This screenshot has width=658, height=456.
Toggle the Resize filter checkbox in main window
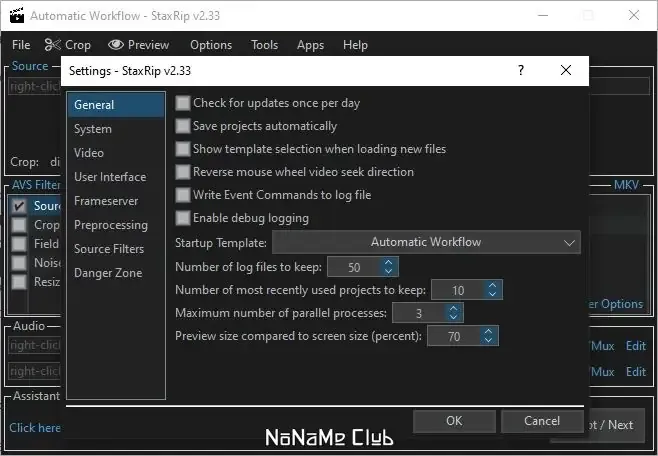coord(19,281)
